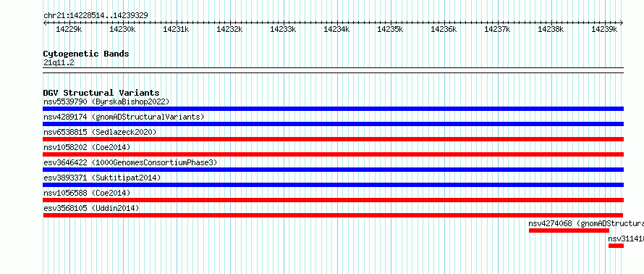Select the red bar below esv3568105

333,215
